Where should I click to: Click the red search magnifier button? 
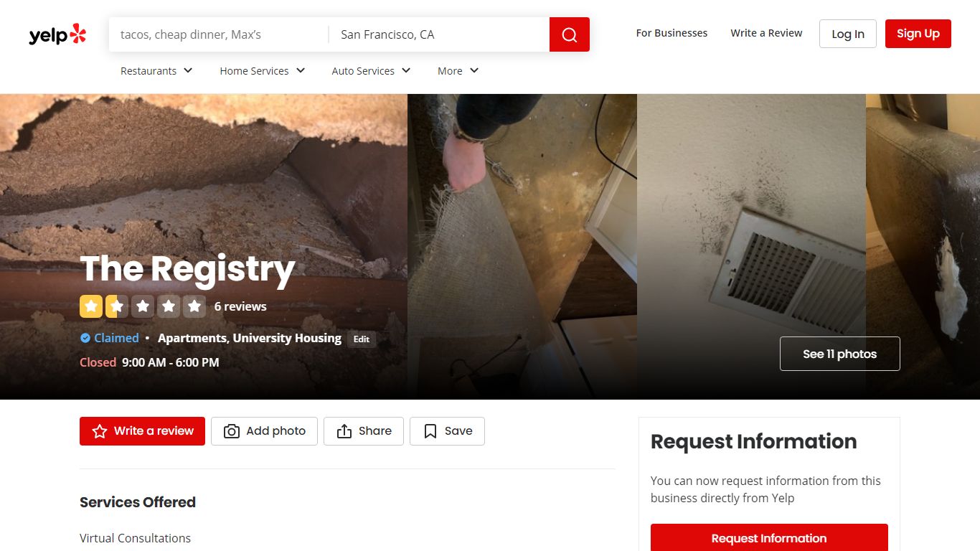(x=570, y=34)
